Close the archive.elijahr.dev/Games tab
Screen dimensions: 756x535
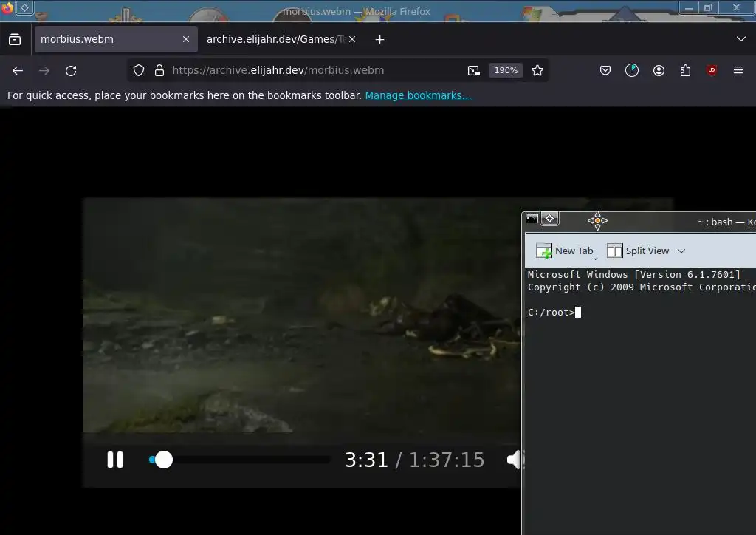click(352, 39)
